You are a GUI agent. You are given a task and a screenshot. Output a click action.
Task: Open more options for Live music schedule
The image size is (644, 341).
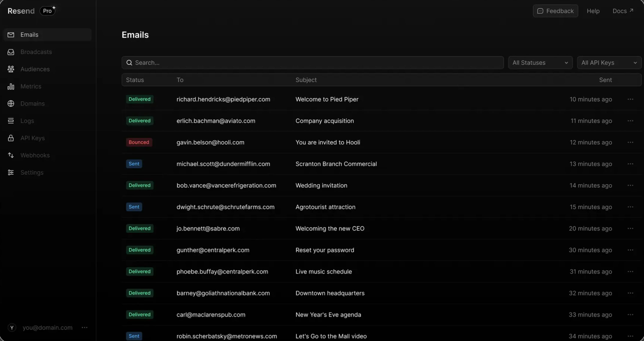630,272
